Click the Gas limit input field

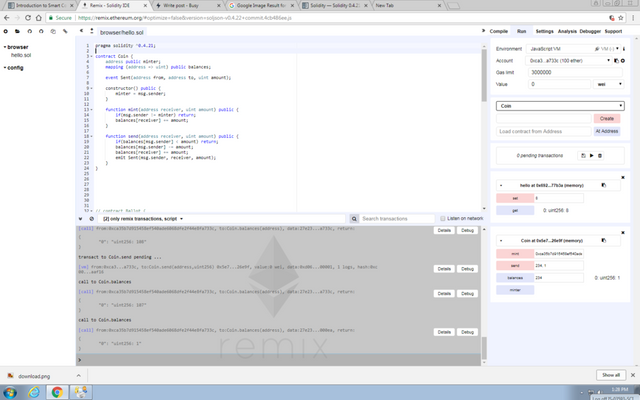pos(575,72)
